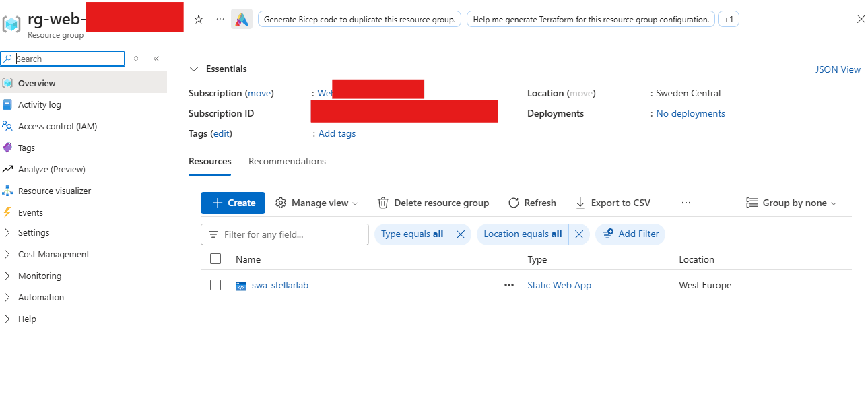This screenshot has width=868, height=415.
Task: Click subscription move link
Action: click(x=259, y=93)
